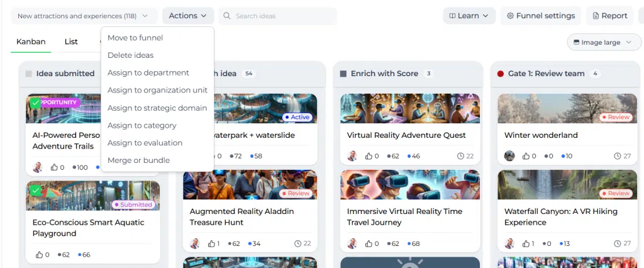Open the Winter wonderland idea title
Viewport: 644px width, 268px height.
click(541, 135)
